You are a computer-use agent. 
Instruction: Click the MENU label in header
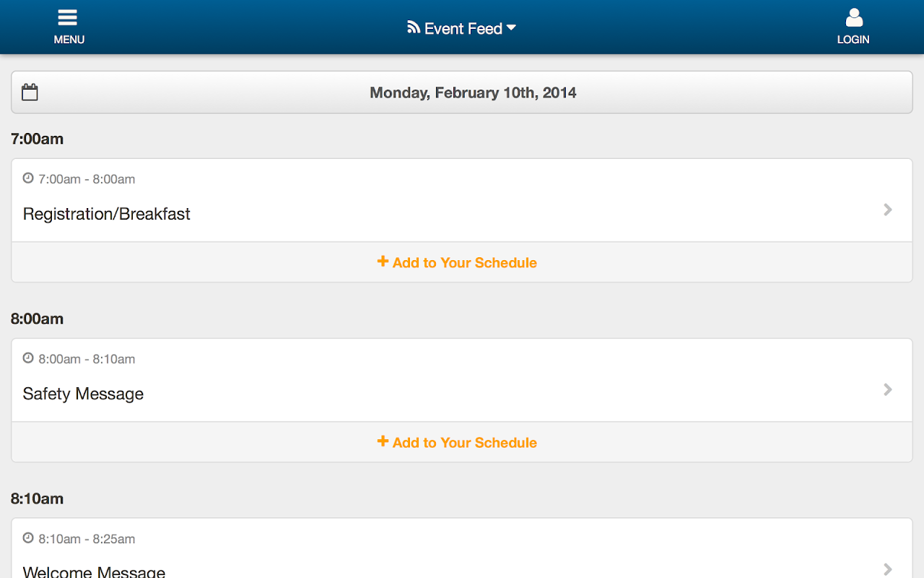pyautogui.click(x=69, y=40)
